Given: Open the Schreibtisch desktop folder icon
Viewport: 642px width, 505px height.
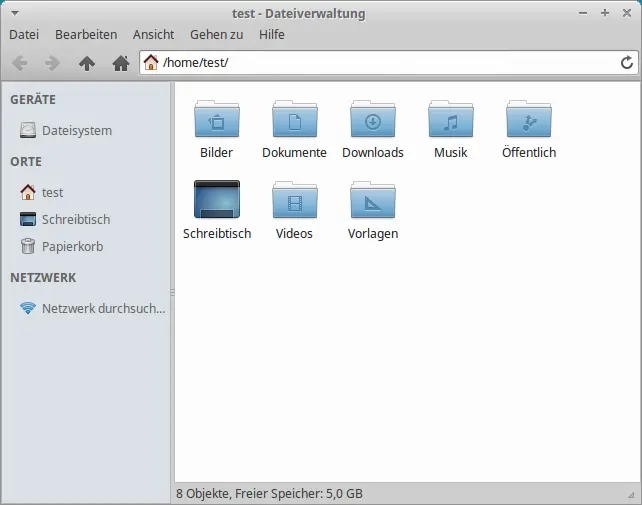Looking at the screenshot, I should 216,200.
